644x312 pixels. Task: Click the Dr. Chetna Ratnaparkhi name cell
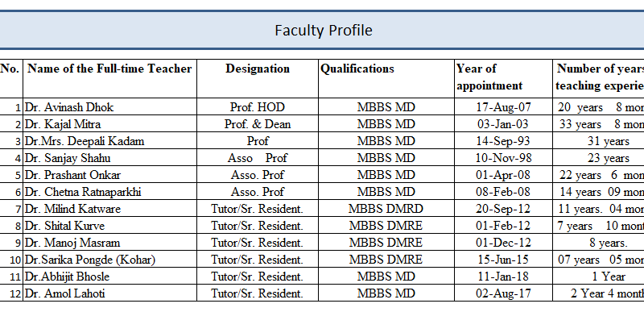(109, 192)
